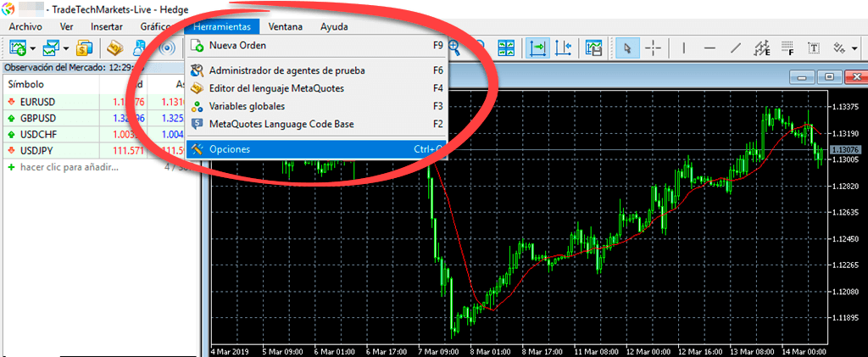Select the vertical line drawing tool
The height and width of the screenshot is (357, 868).
click(684, 48)
